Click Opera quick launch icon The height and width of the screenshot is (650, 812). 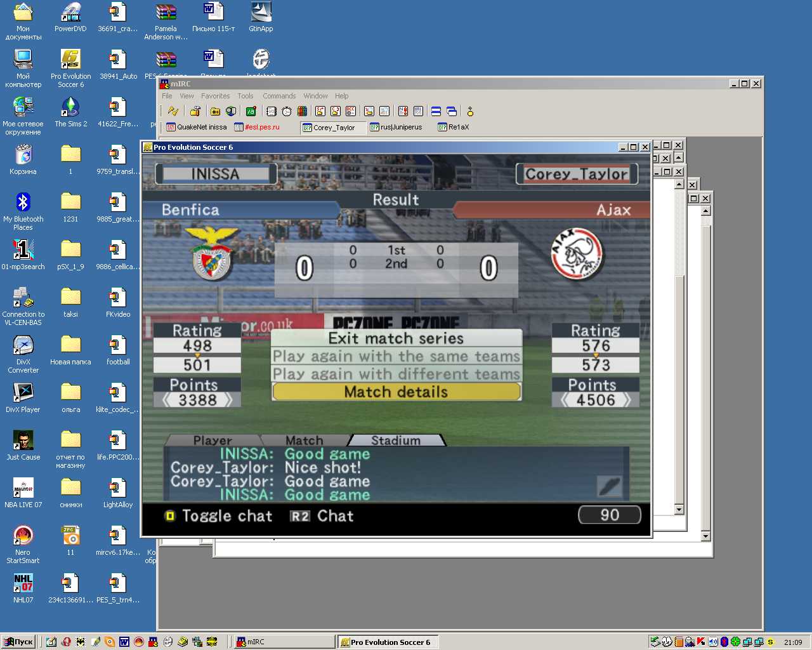(x=65, y=642)
